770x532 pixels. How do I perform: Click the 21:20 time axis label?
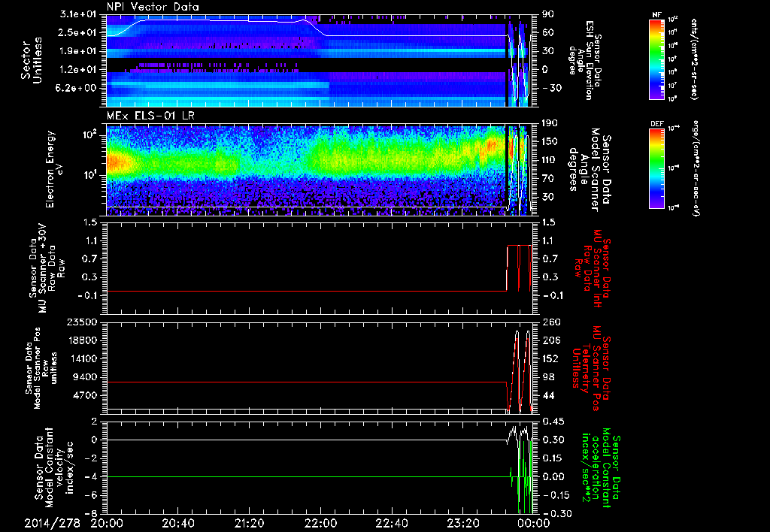249,523
